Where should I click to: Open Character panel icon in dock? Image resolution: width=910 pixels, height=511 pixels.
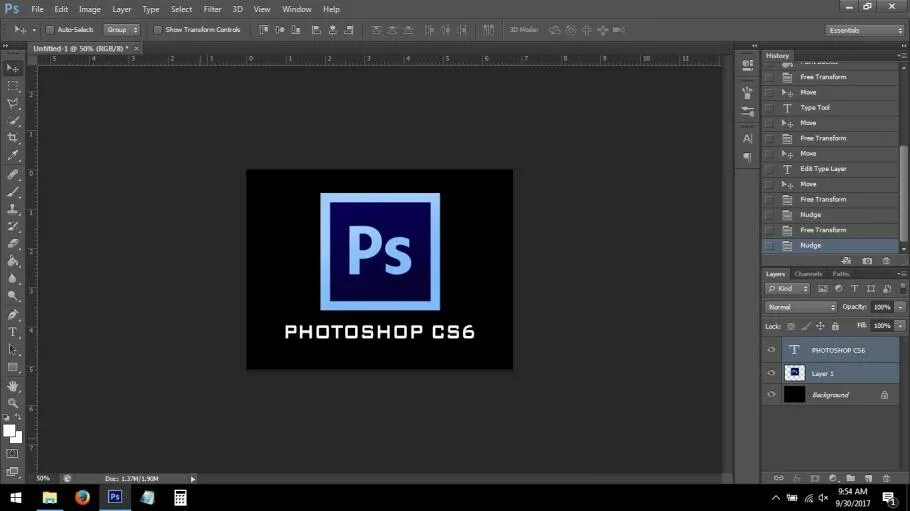click(748, 139)
